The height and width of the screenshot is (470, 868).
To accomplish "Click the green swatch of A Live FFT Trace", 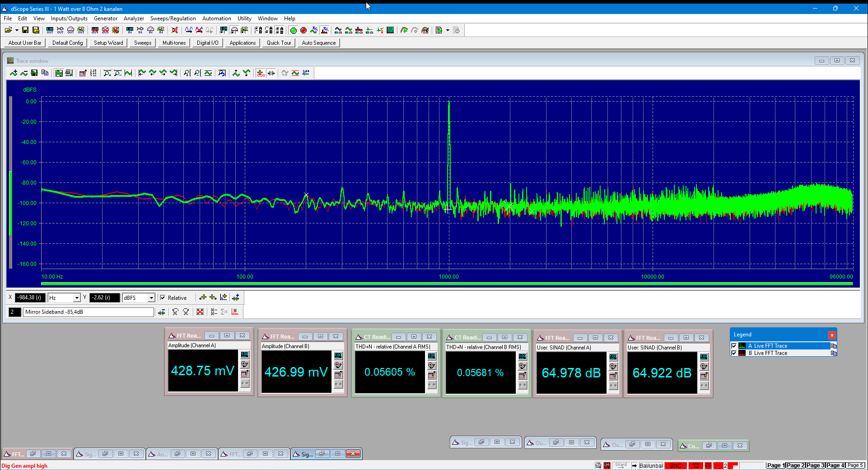I will [742, 346].
